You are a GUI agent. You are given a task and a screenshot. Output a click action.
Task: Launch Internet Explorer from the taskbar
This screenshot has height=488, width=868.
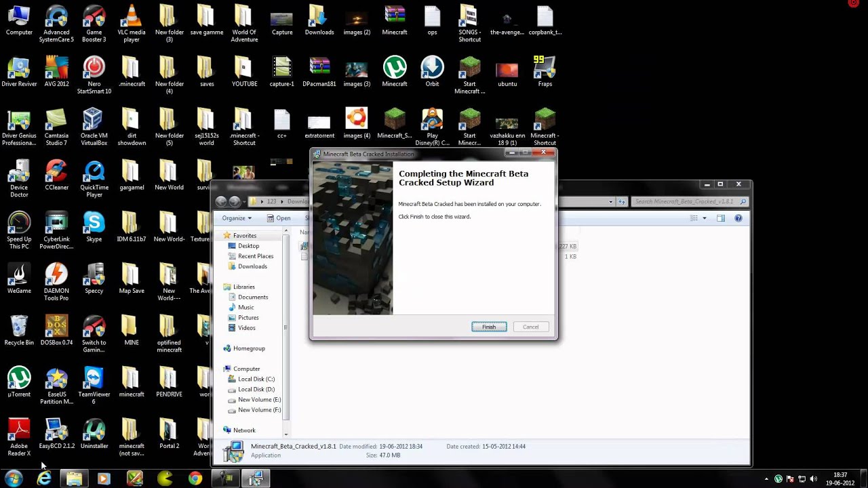[44, 479]
